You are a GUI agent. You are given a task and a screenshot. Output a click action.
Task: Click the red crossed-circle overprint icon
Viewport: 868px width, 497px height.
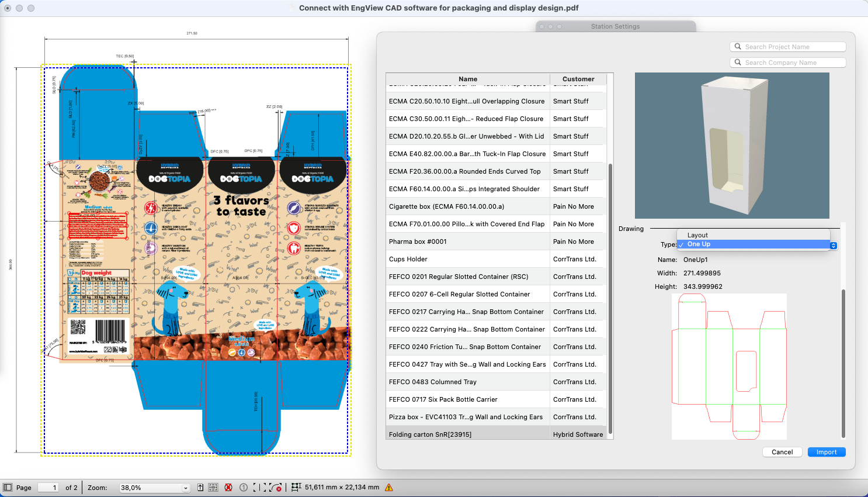(x=228, y=487)
